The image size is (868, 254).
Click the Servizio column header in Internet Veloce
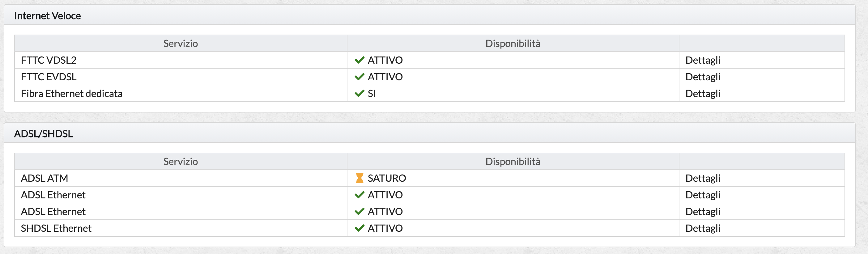[x=181, y=44]
